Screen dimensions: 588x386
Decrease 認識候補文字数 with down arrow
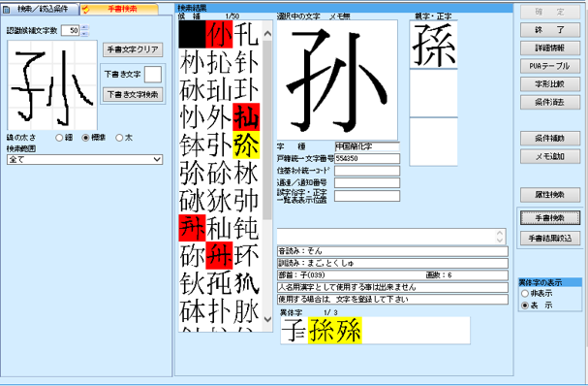[84, 33]
